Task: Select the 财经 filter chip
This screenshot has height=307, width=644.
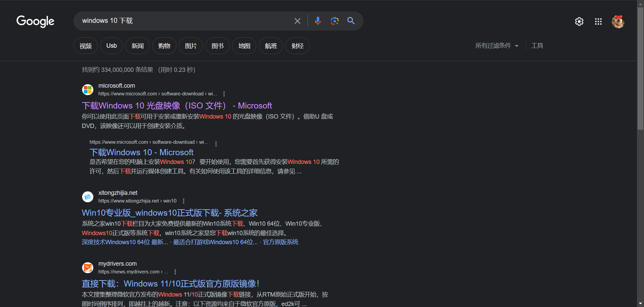Action: click(x=298, y=46)
